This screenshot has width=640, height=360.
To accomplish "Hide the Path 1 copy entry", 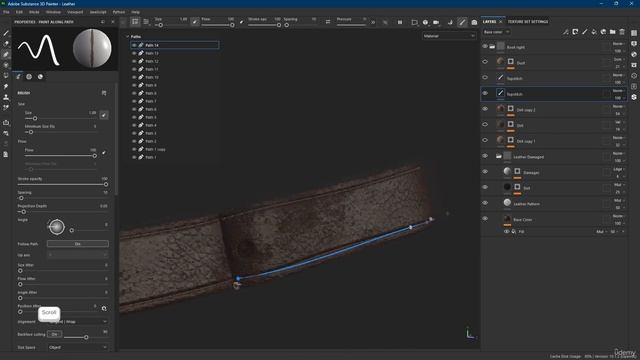I will [x=134, y=149].
